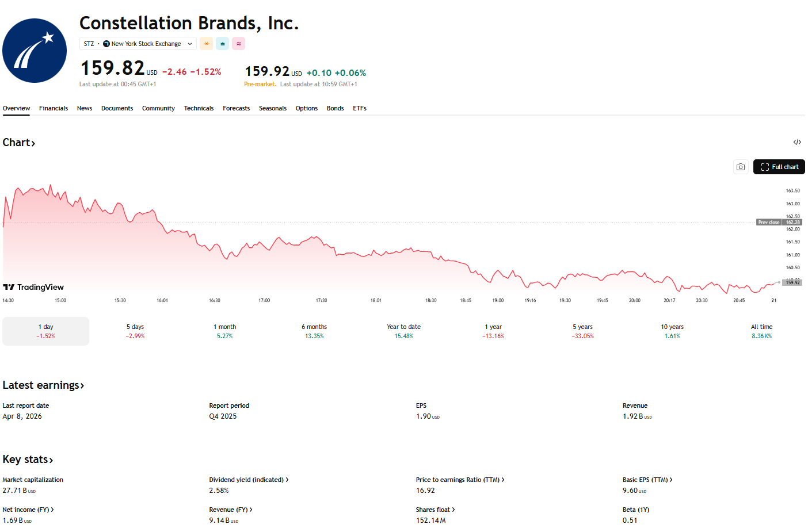Click the Q4 2025 report period
The width and height of the screenshot is (808, 532).
click(223, 416)
